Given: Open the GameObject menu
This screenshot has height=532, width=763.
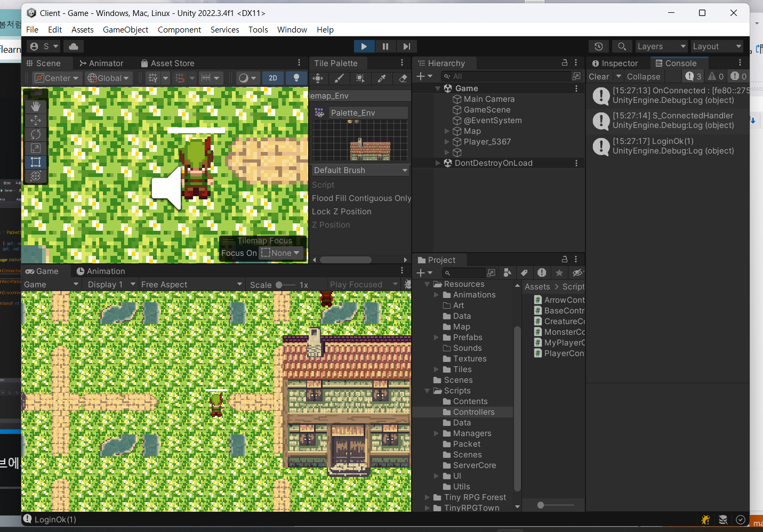Looking at the screenshot, I should (125, 30).
